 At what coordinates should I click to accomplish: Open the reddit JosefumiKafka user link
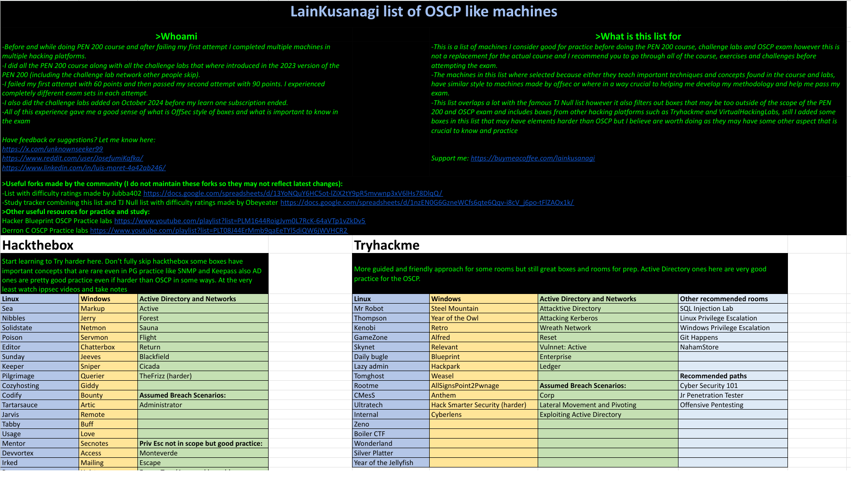click(x=73, y=158)
